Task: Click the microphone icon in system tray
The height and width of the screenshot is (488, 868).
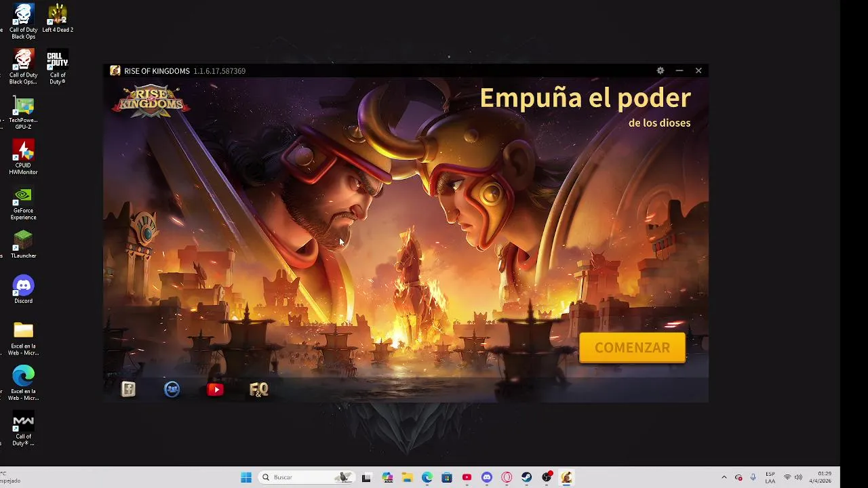Action: coord(753,477)
